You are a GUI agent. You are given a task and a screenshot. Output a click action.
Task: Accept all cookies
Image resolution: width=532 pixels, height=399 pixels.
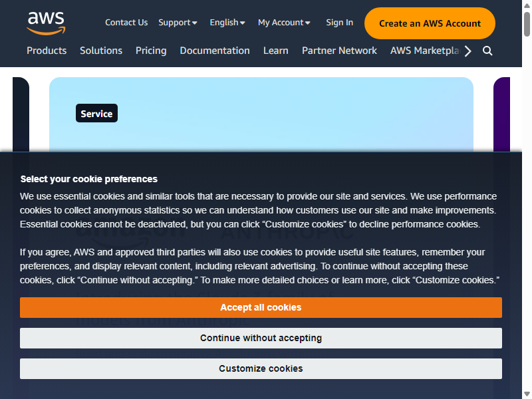click(261, 307)
